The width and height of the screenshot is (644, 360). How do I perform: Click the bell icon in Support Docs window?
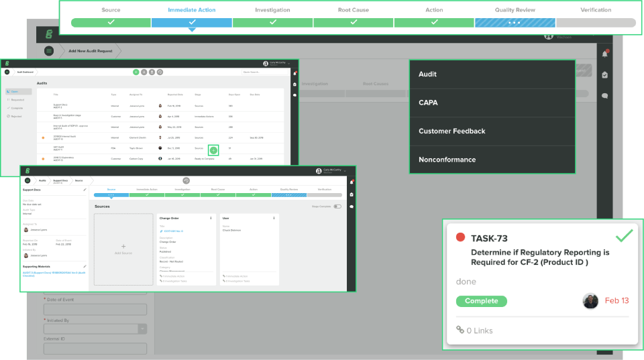pos(352,182)
